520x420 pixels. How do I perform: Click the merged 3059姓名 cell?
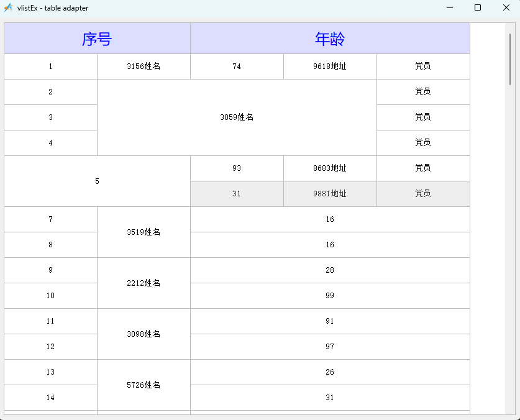[237, 117]
